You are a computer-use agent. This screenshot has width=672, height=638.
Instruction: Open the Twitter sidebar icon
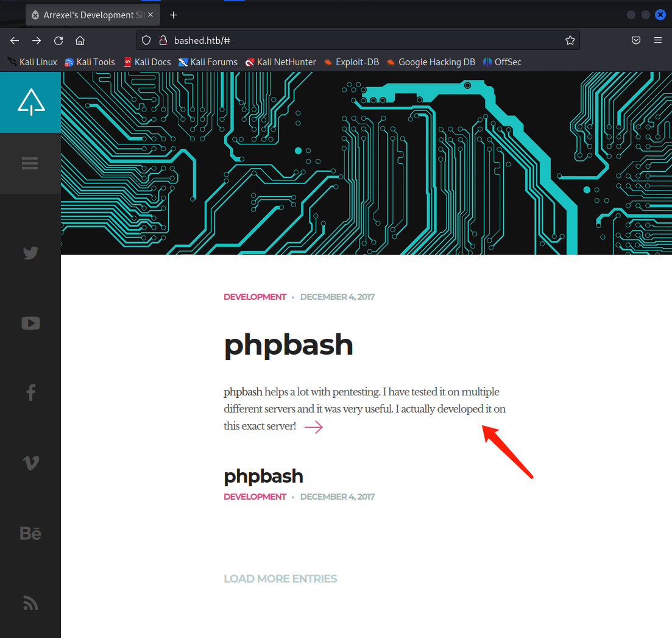point(30,252)
